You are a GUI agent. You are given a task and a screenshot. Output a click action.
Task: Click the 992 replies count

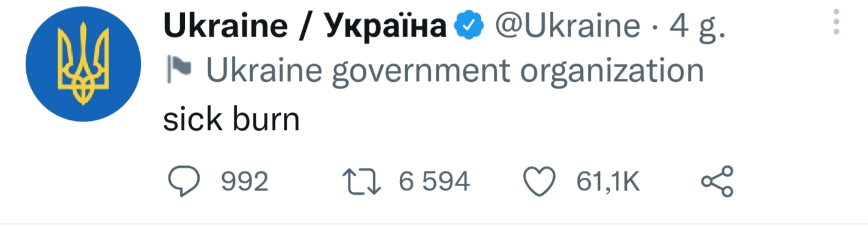click(x=244, y=182)
